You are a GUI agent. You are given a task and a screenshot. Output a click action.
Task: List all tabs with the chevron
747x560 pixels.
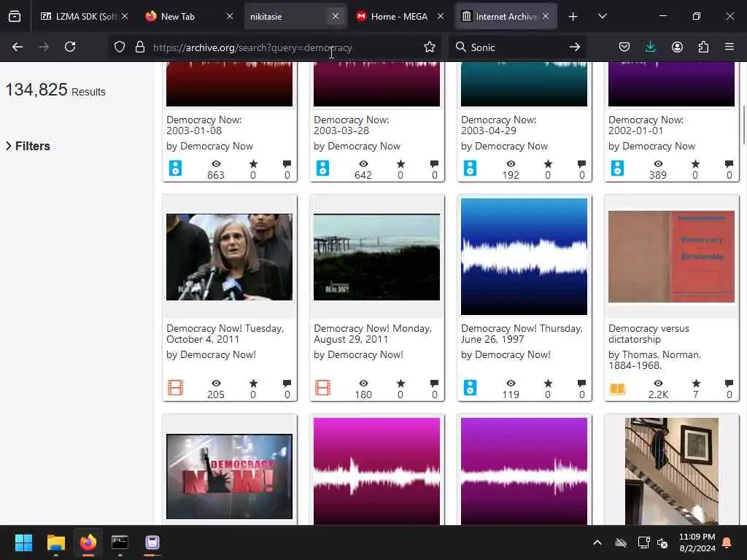tap(602, 17)
